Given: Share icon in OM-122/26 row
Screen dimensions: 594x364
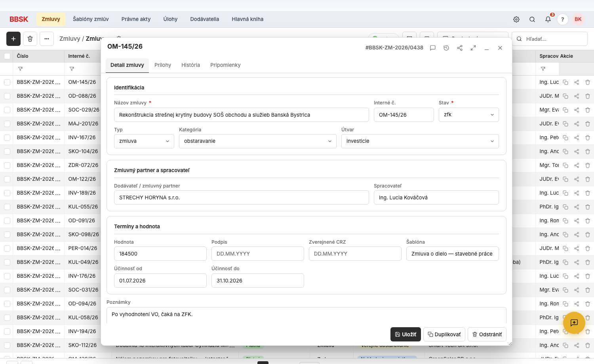Looking at the screenshot, I should pos(577,179).
